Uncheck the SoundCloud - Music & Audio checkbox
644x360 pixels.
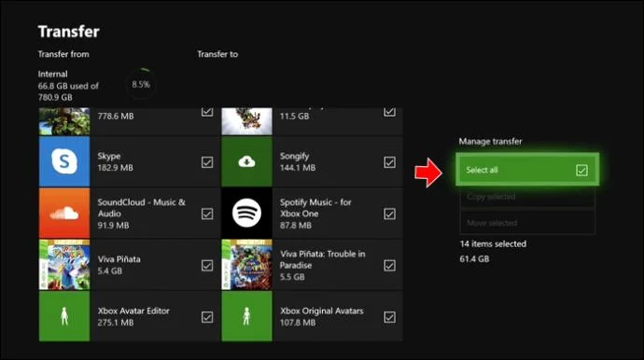pos(207,214)
